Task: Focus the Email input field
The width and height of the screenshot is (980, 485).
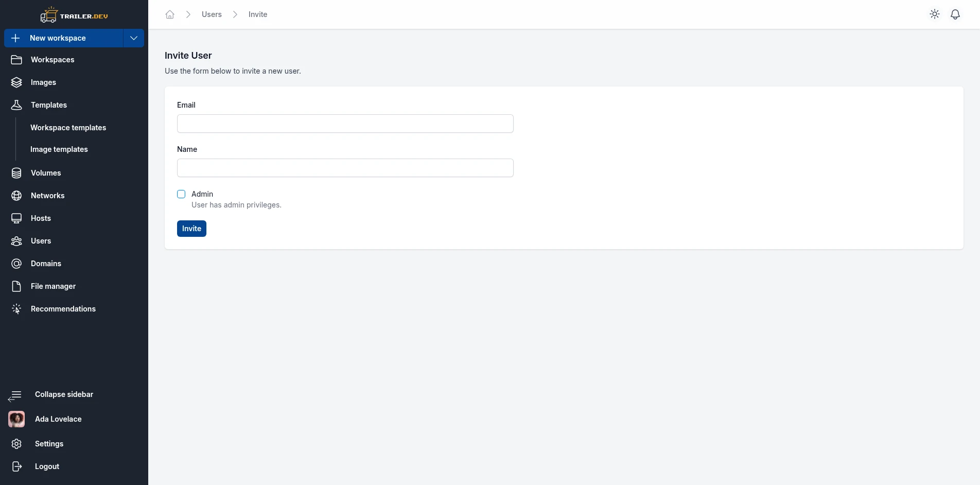Action: point(345,124)
